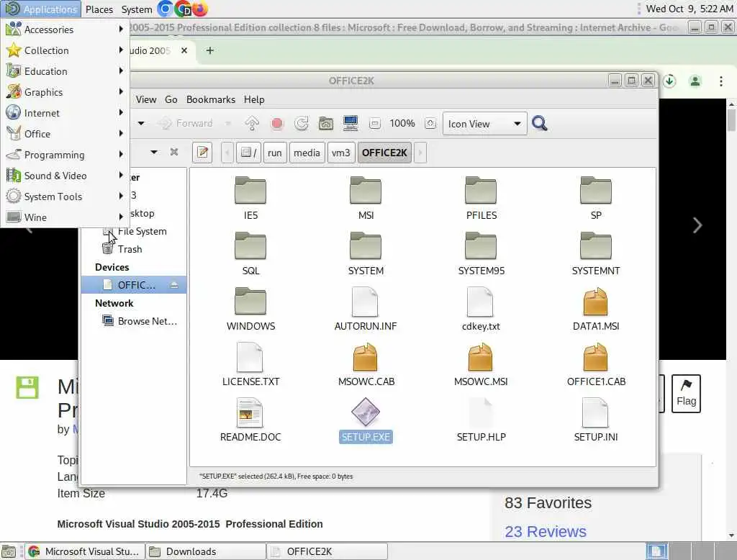Expand the Programming submenu

pyautogui.click(x=65, y=154)
